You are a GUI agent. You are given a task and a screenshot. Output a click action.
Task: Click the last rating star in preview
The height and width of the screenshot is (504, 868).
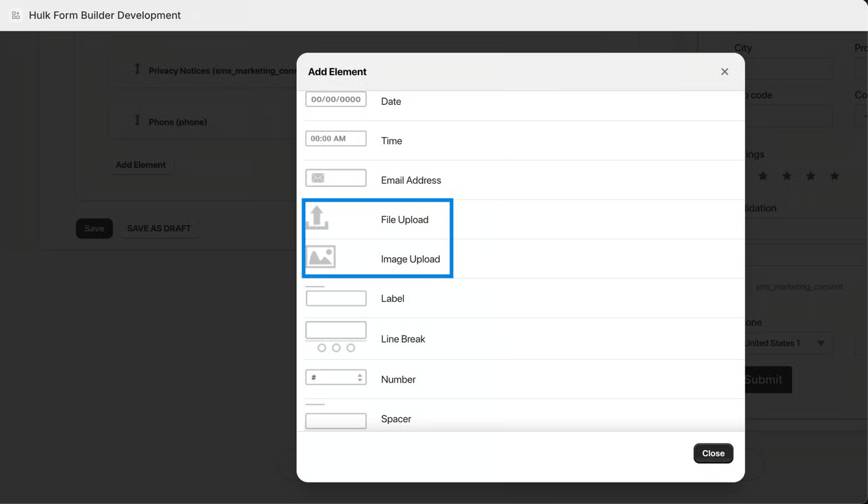835,176
